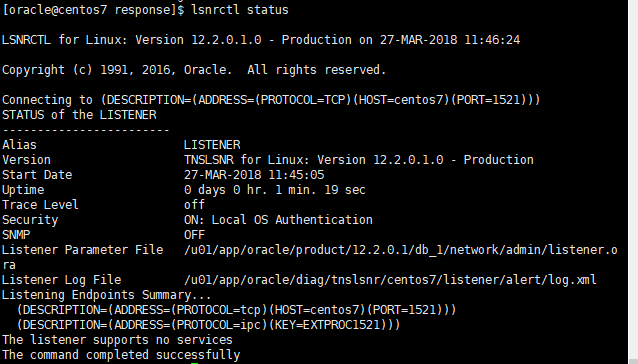Click 'ON: Local OS Authentication' security value
The image size is (638, 364).
(x=278, y=220)
